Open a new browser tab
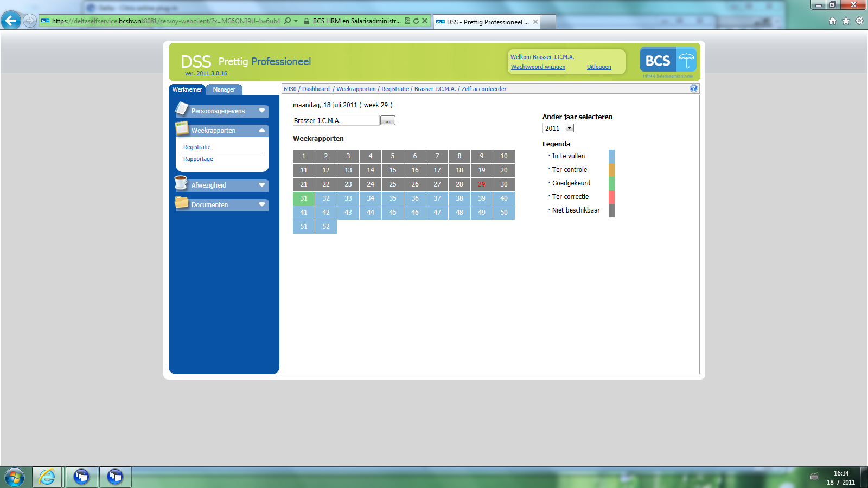The width and height of the screenshot is (868, 488). coord(548,22)
